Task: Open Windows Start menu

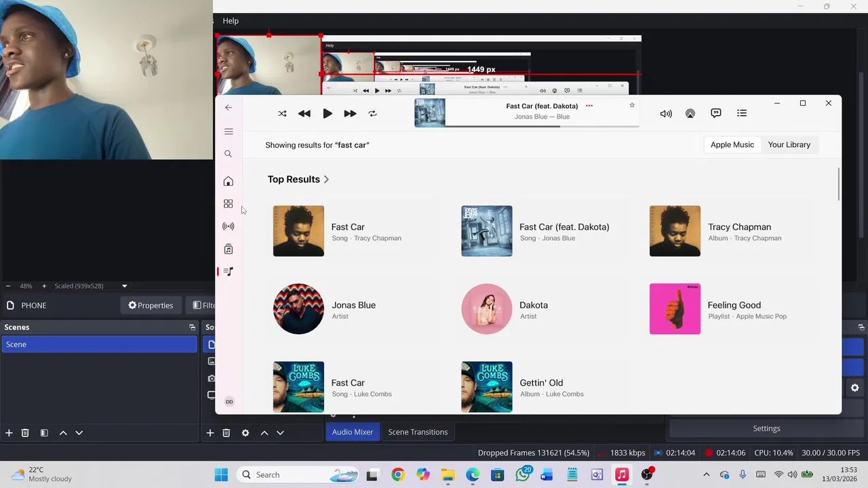Action: coord(221,475)
